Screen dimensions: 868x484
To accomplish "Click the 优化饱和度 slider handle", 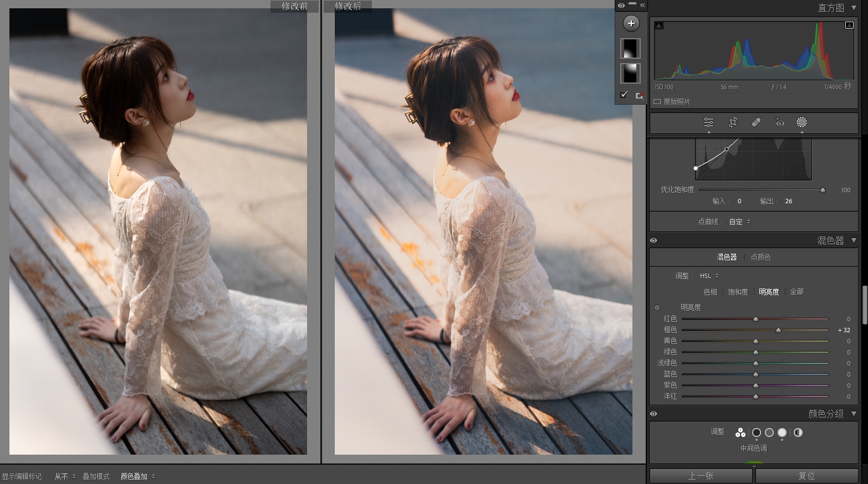I will pos(823,190).
